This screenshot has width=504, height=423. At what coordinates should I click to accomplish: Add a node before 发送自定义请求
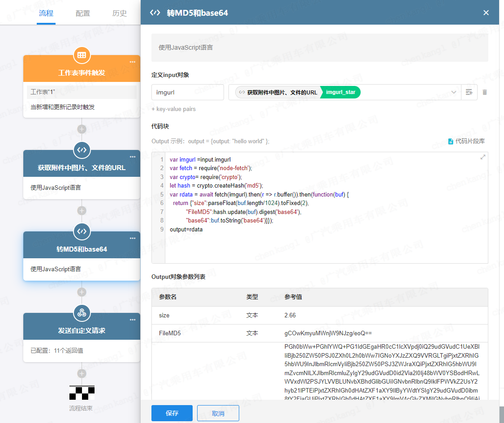(82, 292)
